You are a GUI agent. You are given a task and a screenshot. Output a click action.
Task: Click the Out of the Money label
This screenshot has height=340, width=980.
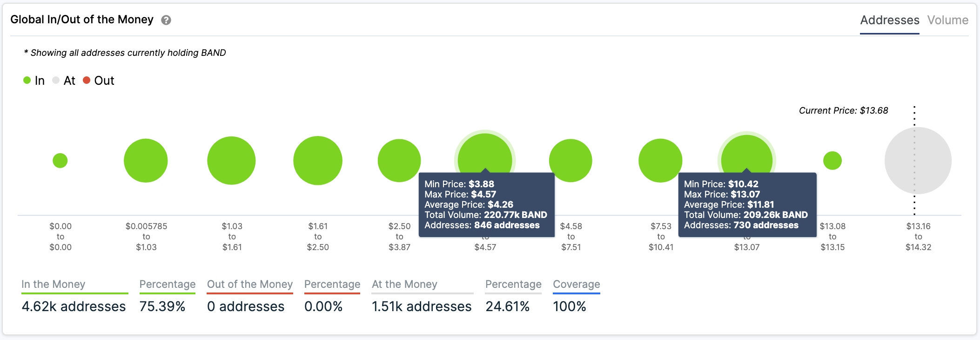point(249,284)
